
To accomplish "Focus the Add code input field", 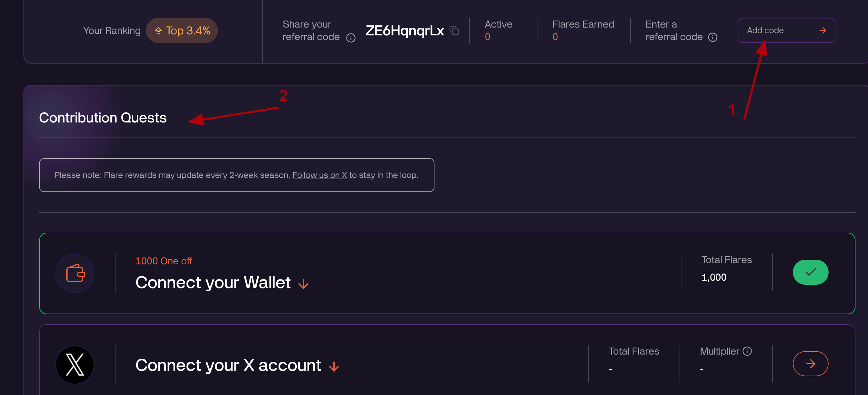I will [778, 30].
